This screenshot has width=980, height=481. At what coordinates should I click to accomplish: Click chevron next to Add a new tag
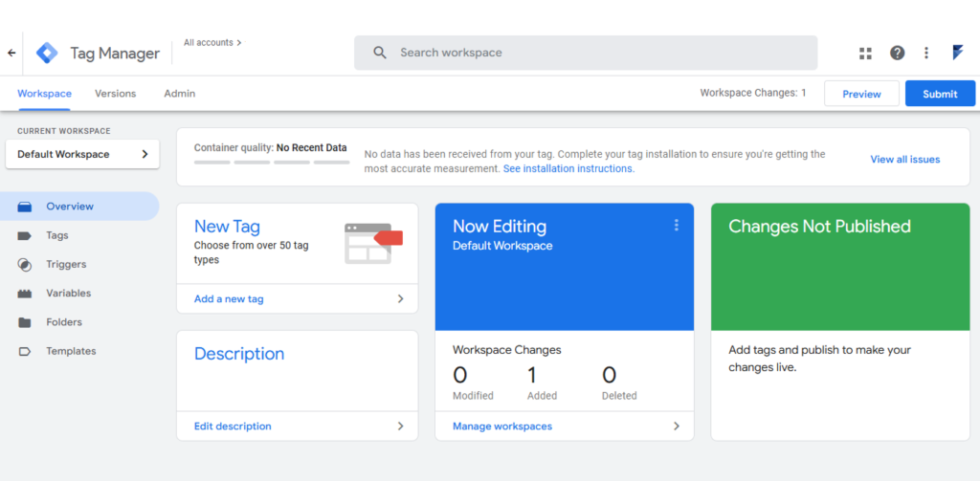point(401,299)
